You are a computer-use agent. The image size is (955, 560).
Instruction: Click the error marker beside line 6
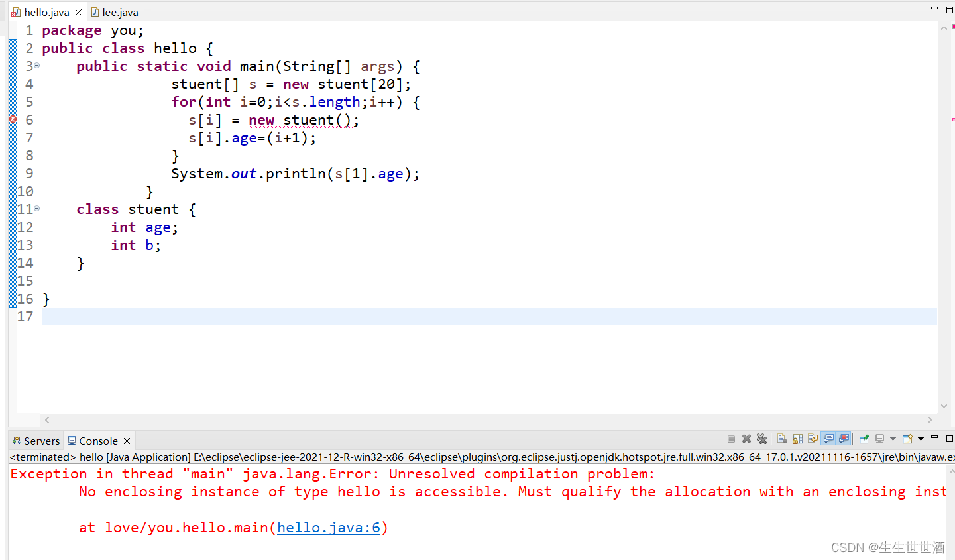12,119
